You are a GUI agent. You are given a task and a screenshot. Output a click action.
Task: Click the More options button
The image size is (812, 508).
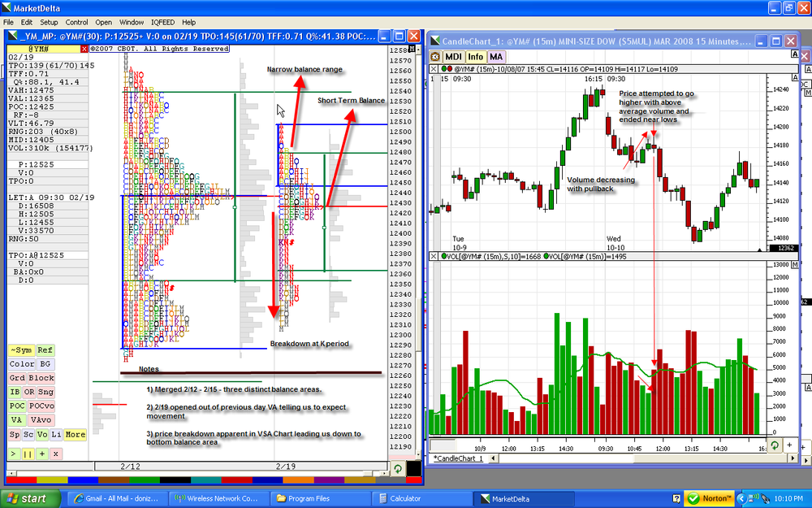pyautogui.click(x=75, y=434)
